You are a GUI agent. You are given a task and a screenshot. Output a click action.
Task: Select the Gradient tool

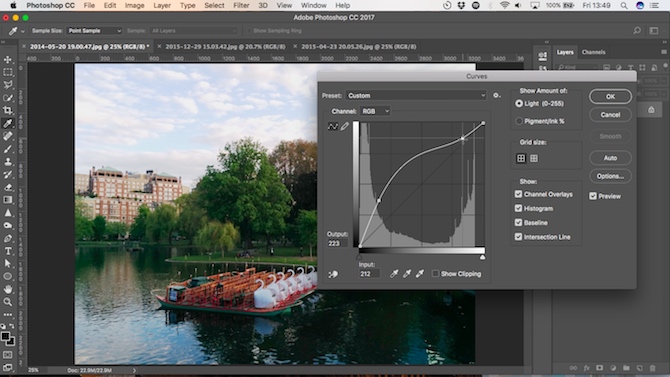[x=8, y=200]
